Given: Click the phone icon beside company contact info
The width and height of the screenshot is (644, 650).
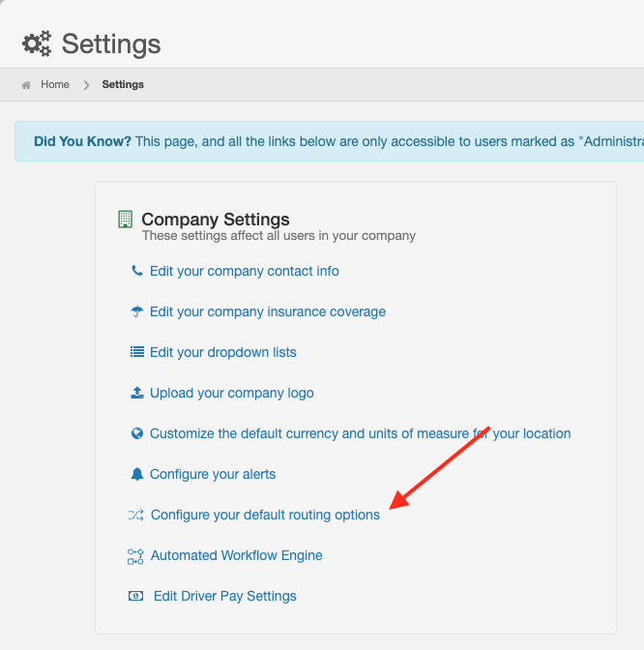Looking at the screenshot, I should click(x=136, y=271).
